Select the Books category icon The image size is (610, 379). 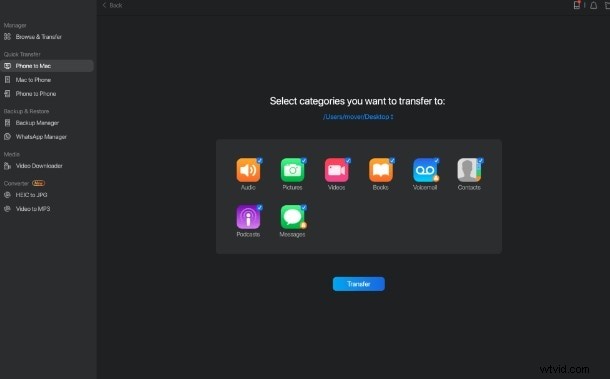tap(380, 170)
